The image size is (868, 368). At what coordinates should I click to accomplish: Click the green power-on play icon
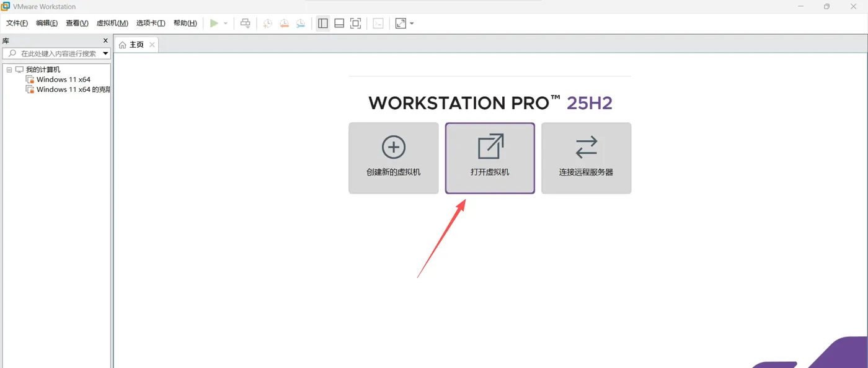[x=214, y=23]
